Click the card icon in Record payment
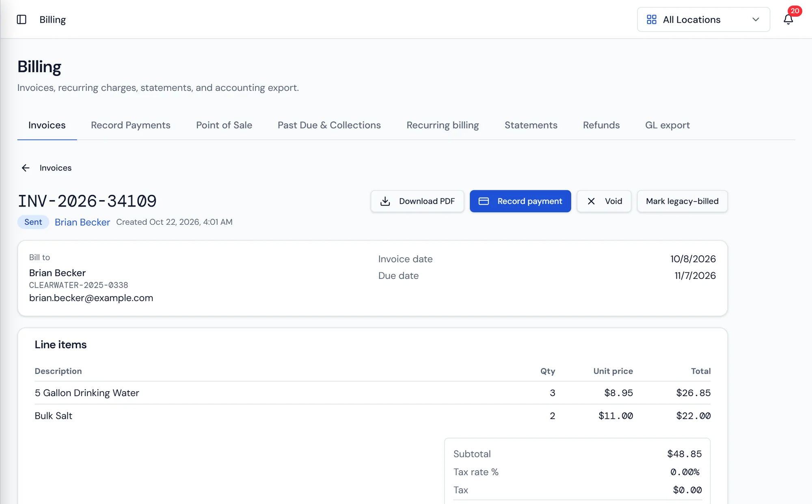The image size is (812, 504). [484, 201]
